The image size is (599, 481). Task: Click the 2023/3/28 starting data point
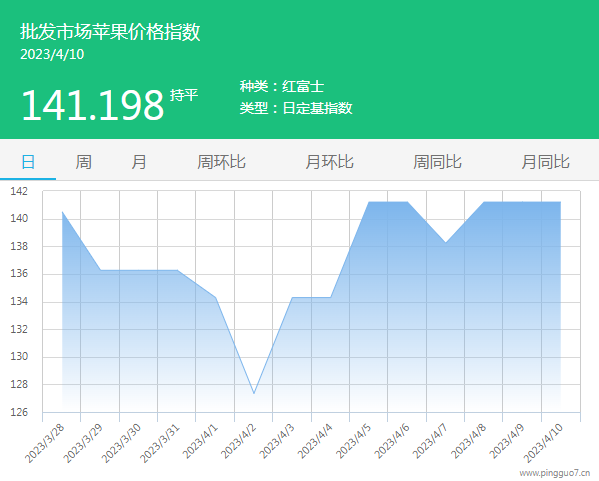click(62, 212)
